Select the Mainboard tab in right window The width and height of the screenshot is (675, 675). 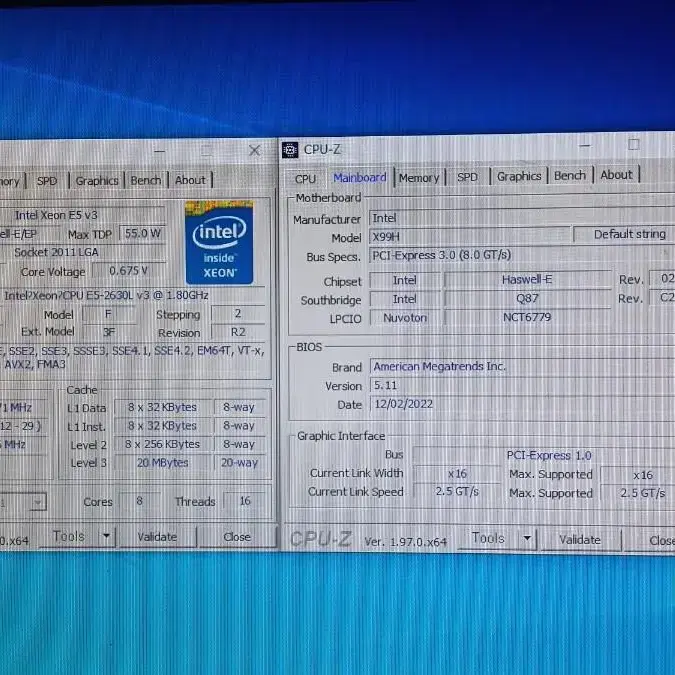360,177
